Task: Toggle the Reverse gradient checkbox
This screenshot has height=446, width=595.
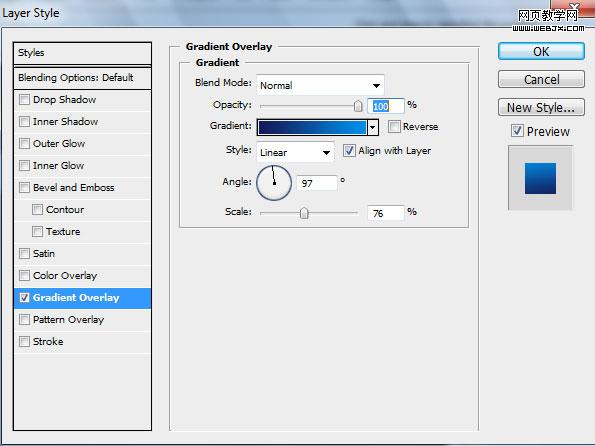Action: 394,126
